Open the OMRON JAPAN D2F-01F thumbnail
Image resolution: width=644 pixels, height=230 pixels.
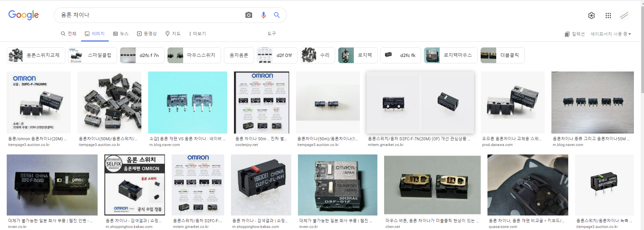(x=338, y=185)
